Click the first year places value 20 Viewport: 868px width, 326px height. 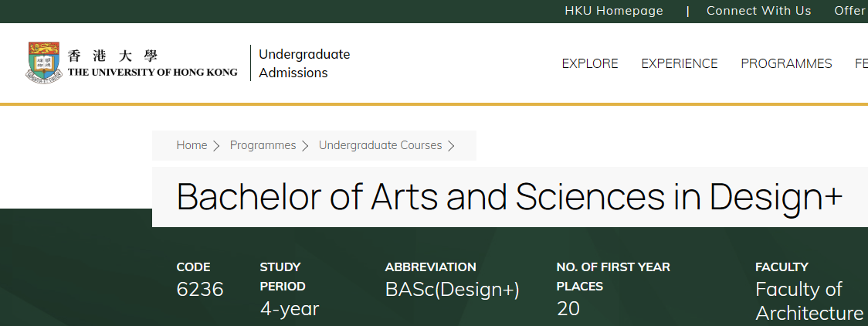pos(567,309)
